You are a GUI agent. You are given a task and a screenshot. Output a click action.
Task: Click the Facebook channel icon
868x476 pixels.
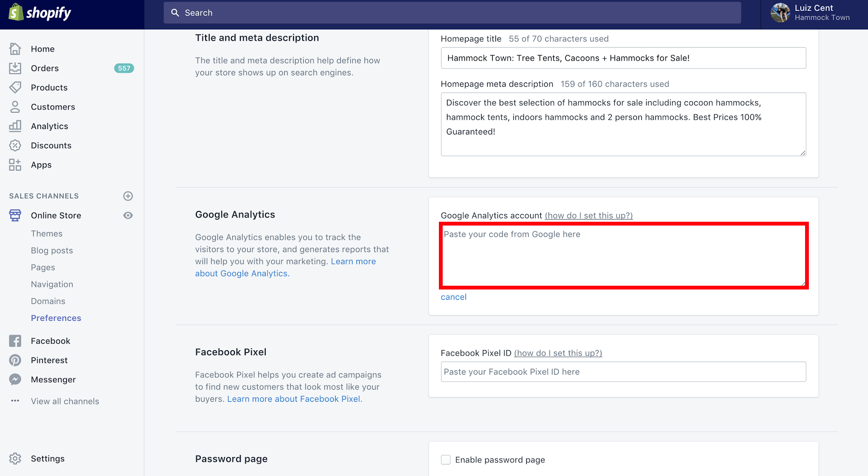click(x=15, y=341)
